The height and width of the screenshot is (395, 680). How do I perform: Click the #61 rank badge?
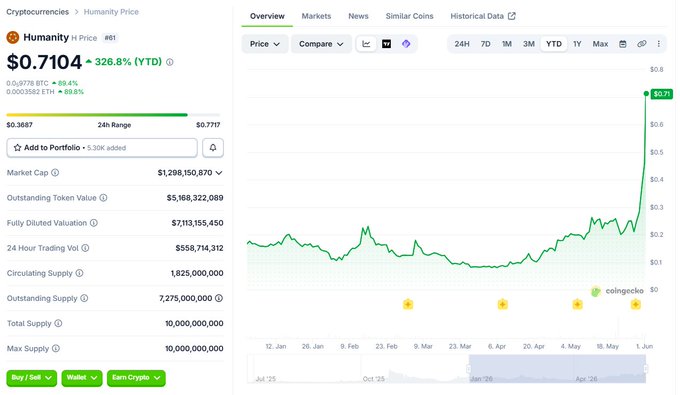click(110, 38)
